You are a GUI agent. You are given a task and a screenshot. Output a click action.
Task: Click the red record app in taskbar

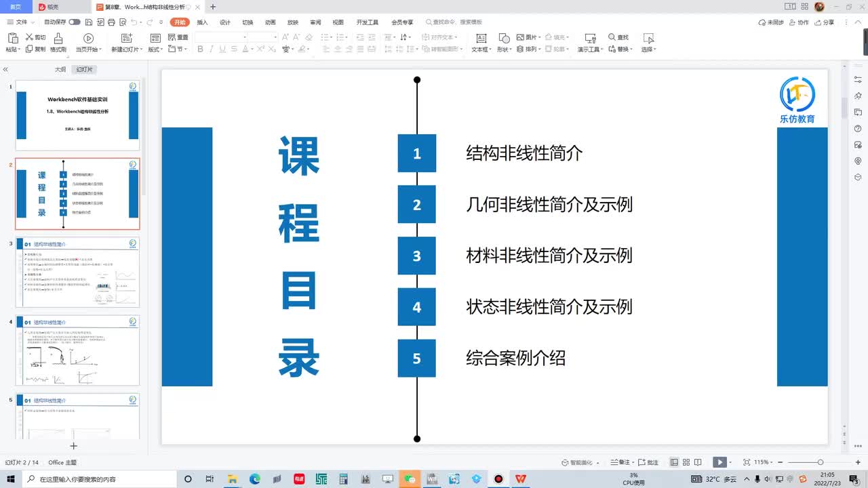click(498, 479)
